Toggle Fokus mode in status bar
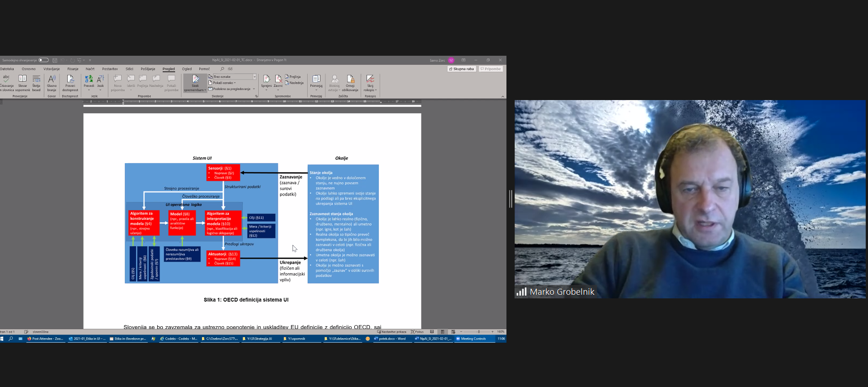868x387 pixels. (417, 332)
